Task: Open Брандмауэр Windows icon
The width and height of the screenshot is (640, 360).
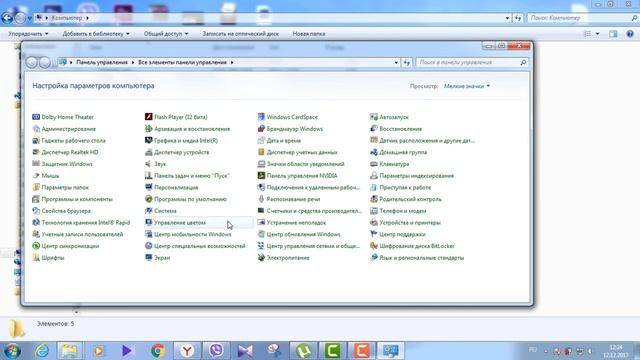Action: 261,129
